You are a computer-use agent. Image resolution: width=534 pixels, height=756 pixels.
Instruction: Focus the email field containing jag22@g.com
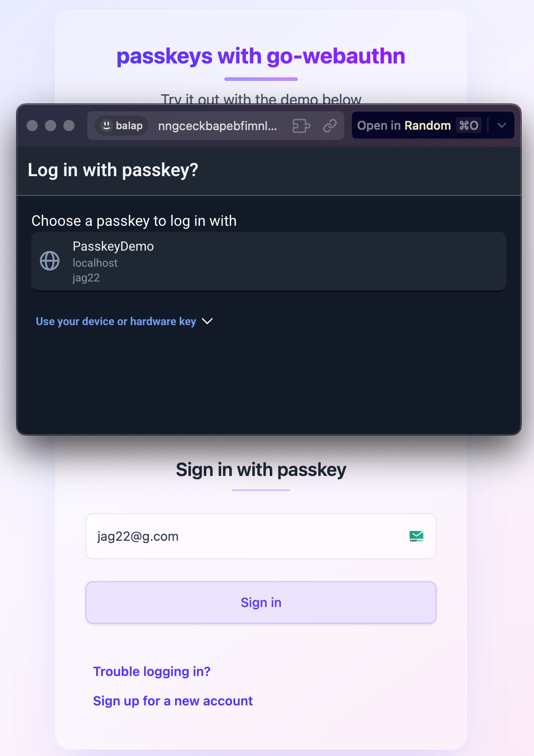(244, 536)
